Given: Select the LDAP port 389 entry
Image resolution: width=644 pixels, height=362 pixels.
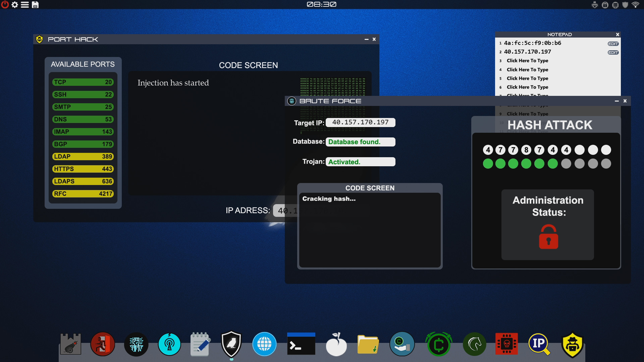Looking at the screenshot, I should tap(83, 156).
